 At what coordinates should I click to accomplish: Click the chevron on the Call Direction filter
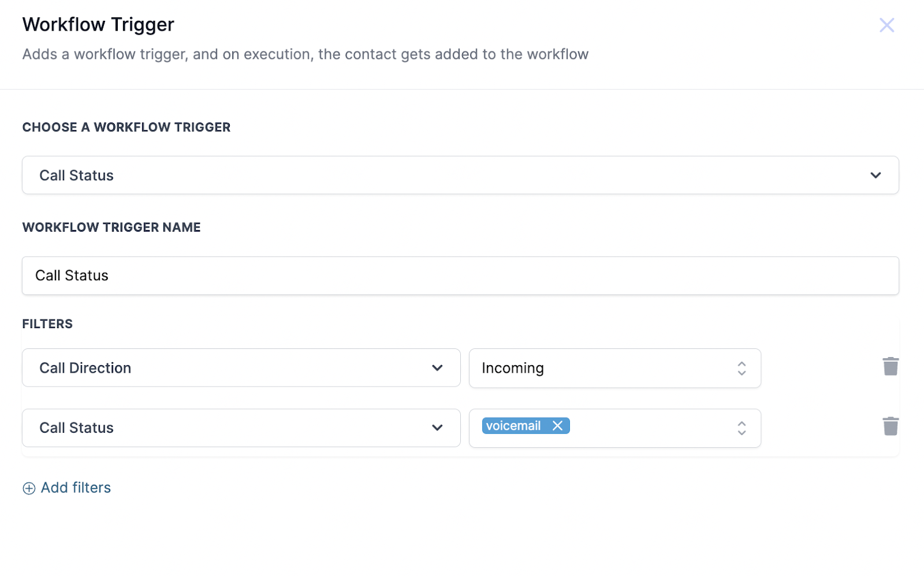(x=438, y=368)
